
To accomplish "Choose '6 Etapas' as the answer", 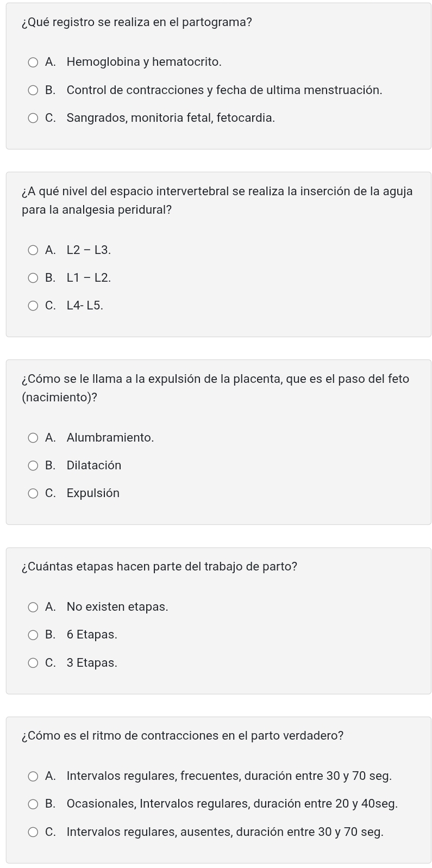I will click(34, 635).
